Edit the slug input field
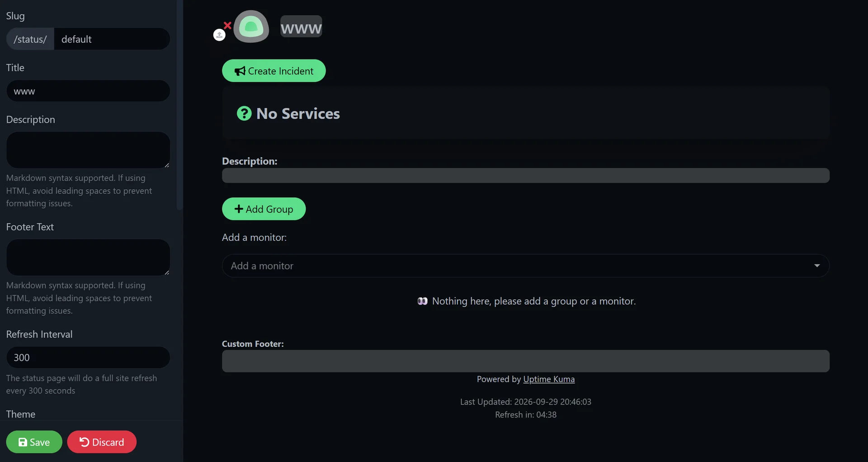This screenshot has height=462, width=868. [112, 39]
